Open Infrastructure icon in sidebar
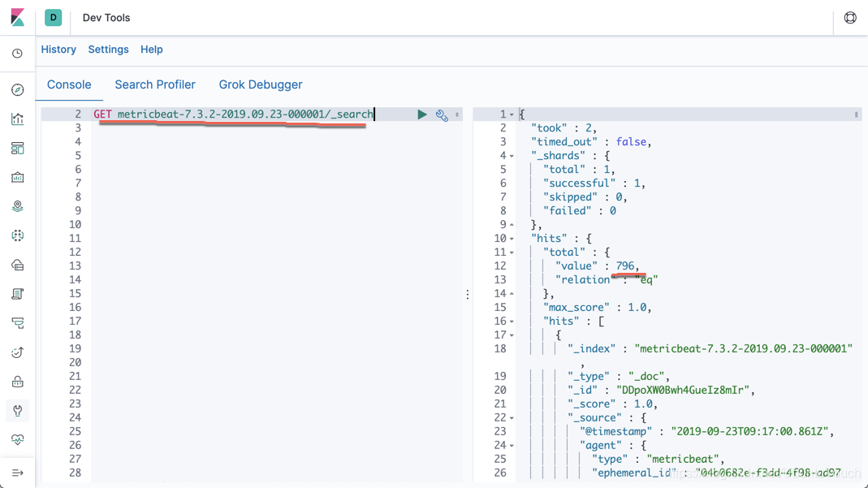 coord(18,265)
